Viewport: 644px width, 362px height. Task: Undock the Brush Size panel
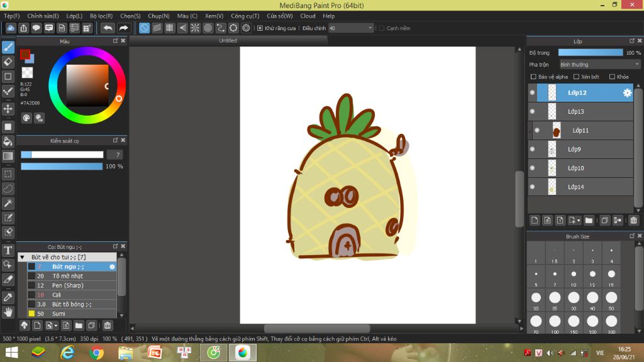(631, 236)
